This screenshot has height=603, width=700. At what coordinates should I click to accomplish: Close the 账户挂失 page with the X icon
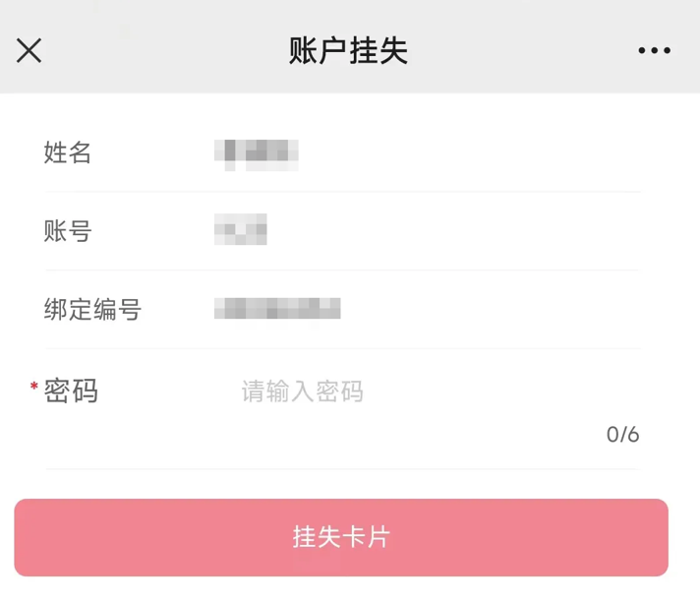tap(29, 50)
